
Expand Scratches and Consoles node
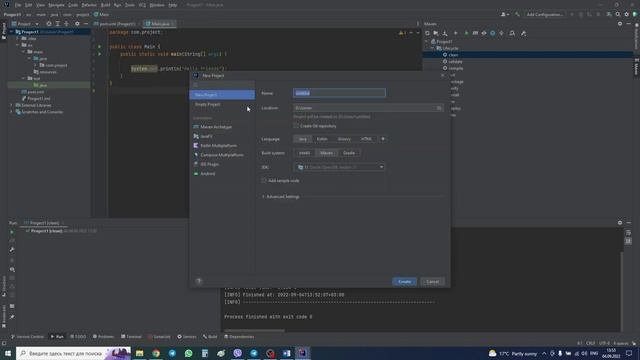[11, 112]
